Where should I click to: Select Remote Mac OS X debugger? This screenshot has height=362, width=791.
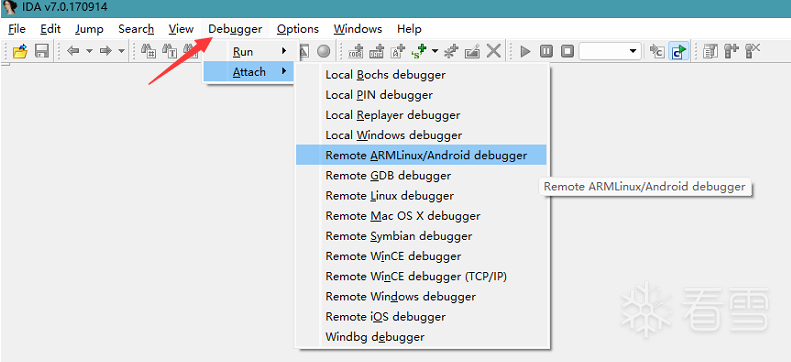[421, 216]
